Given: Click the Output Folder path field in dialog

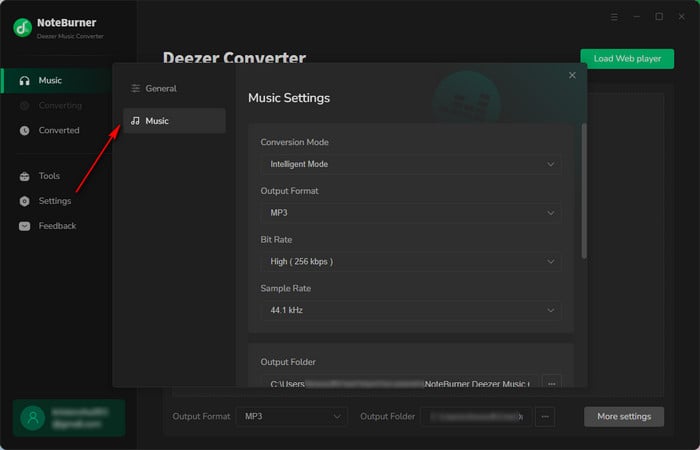Looking at the screenshot, I should pyautogui.click(x=399, y=383).
